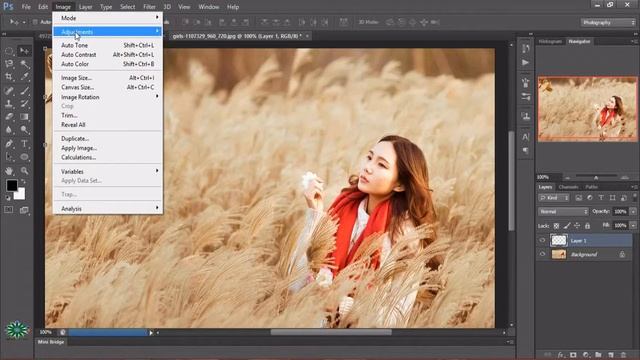
Task: Swap foreground and background colors
Action: (x=23, y=181)
